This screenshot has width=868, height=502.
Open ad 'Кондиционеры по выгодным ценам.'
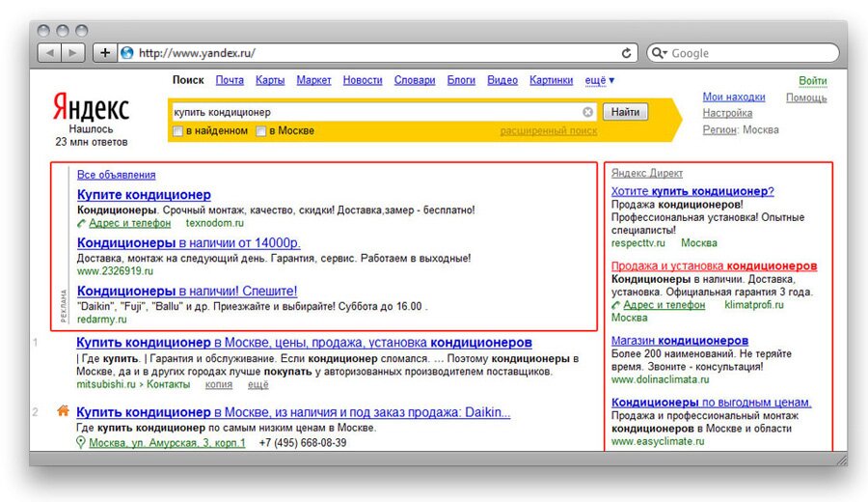[712, 403]
